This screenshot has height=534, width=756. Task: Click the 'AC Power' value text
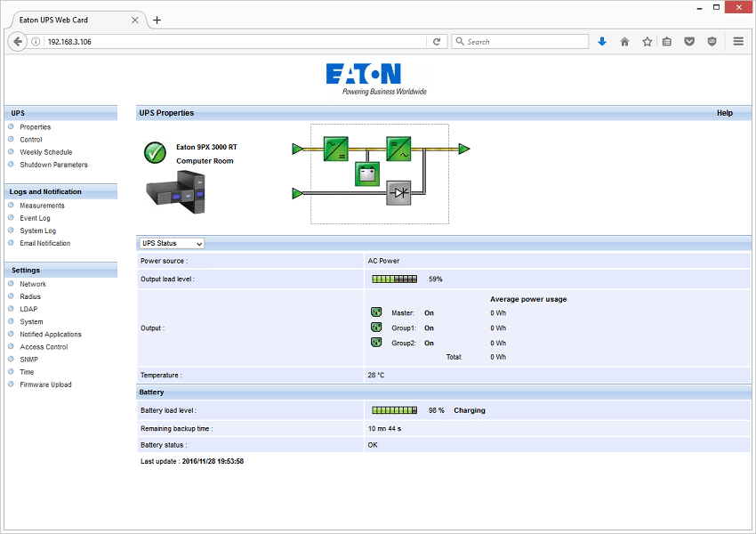click(383, 261)
